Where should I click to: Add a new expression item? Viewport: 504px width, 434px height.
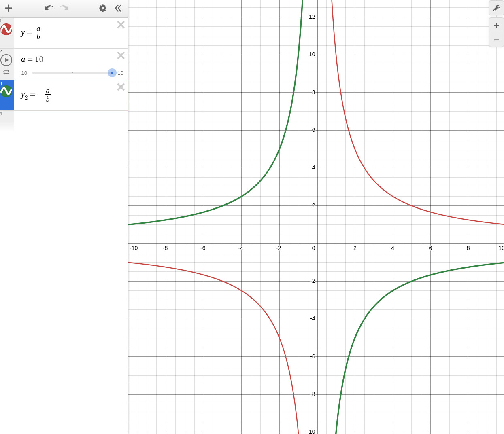pyautogui.click(x=9, y=8)
